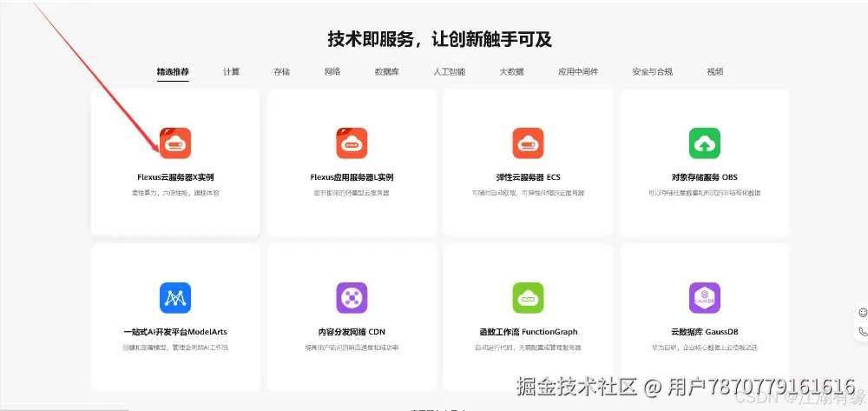The height and width of the screenshot is (411, 868).
Task: Open the 弹性云服务器 ECS title link
Action: click(528, 177)
